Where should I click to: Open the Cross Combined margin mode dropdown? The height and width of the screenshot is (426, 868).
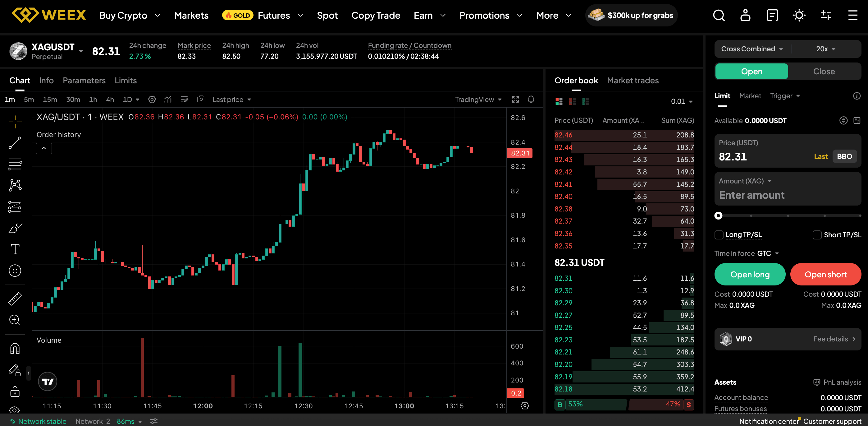[x=752, y=49]
